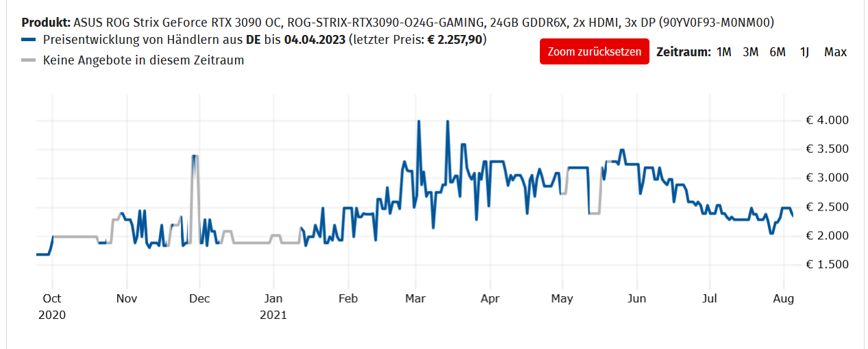Click the Jan 2021 axis label
The width and height of the screenshot is (868, 349).
[x=273, y=306]
